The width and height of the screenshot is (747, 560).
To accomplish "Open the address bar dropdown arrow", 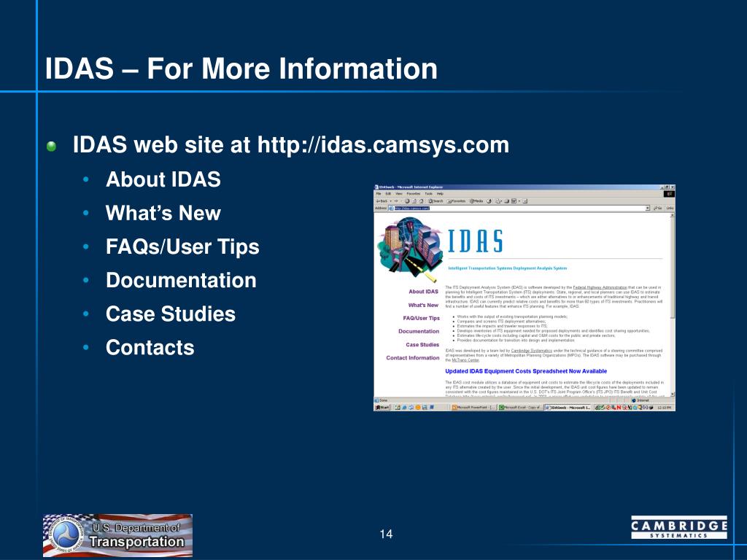I will tap(648, 208).
